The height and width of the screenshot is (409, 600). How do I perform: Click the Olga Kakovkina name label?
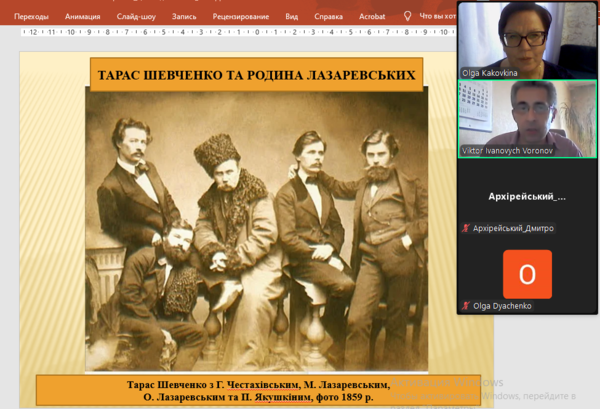pos(489,73)
